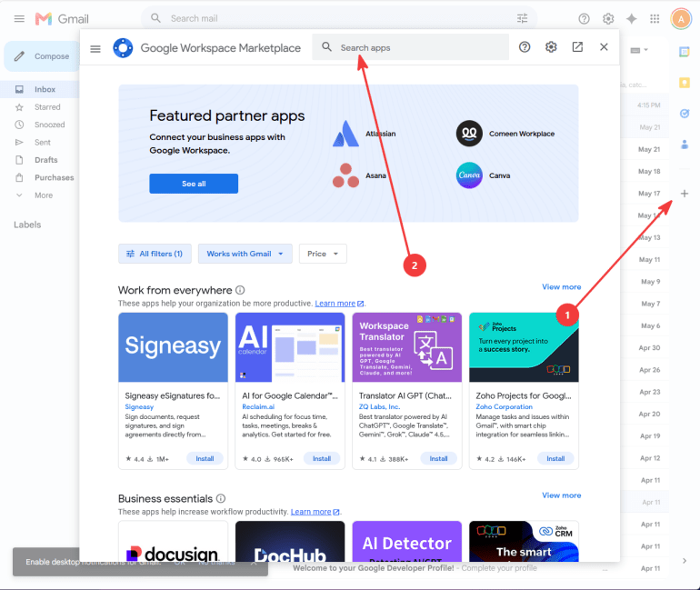
Task: Open Gemini sparkle icon in Gmail header
Action: click(631, 19)
